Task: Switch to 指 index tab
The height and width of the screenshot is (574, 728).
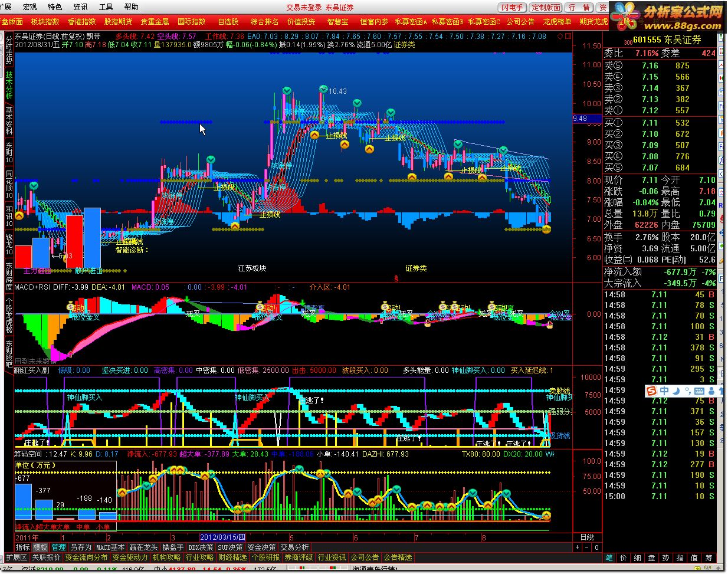Action: tap(680, 557)
